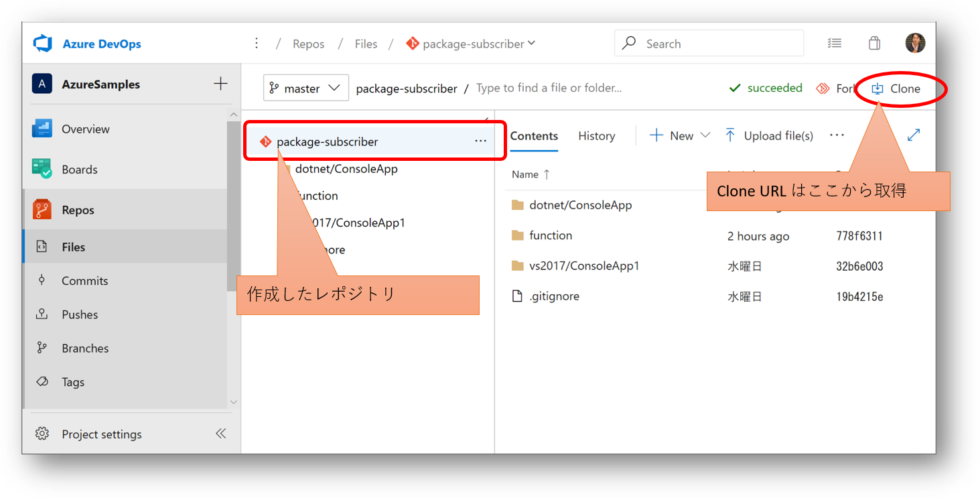Screen dimensions: 980x498
Task: Click the Overview sidebar icon
Action: click(x=42, y=128)
